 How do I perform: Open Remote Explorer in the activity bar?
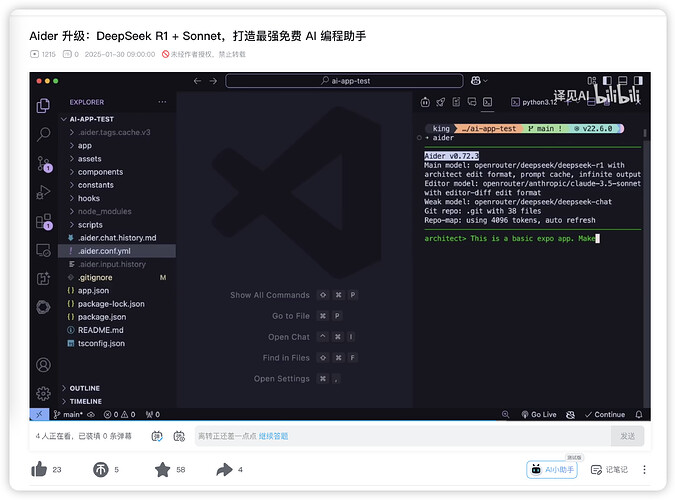[43, 250]
